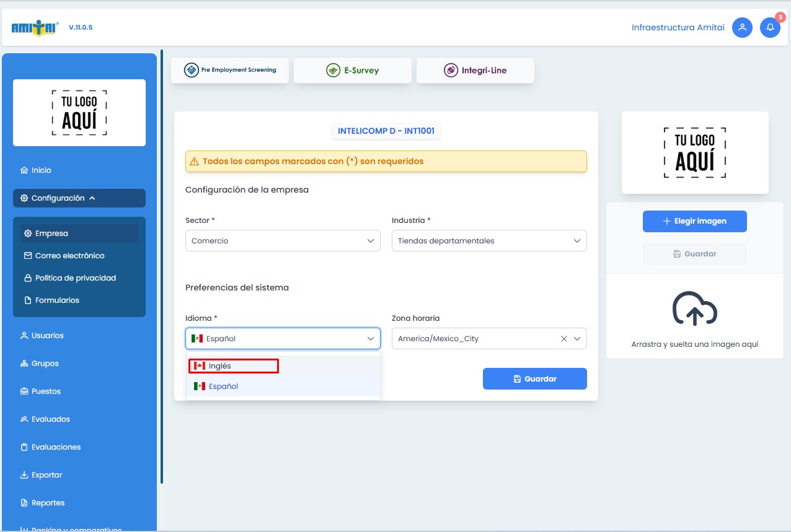Switch to the Integri-Line tab
Screen dimensions: 791x532
click(x=475, y=71)
